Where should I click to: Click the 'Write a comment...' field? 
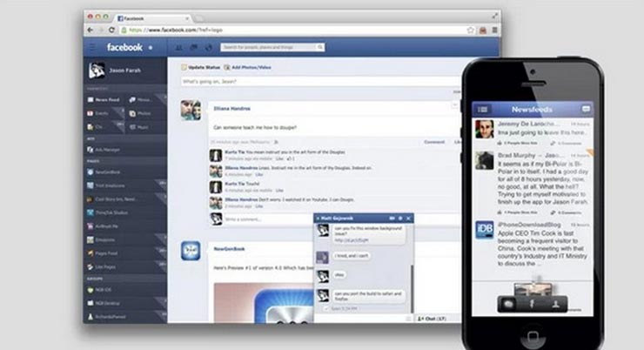point(269,219)
